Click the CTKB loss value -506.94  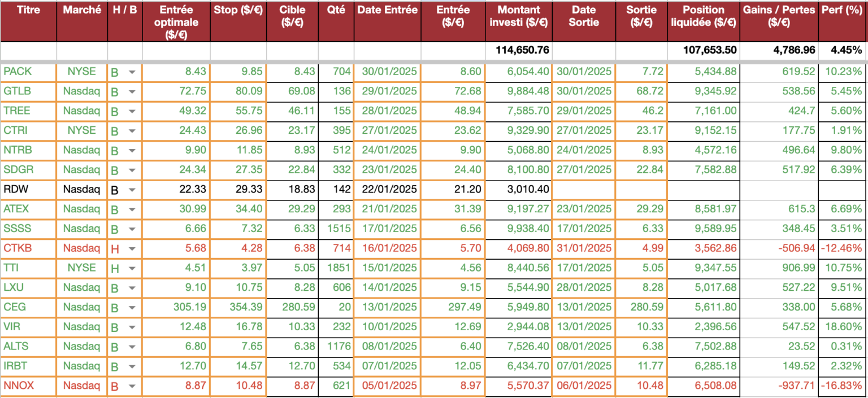point(779,248)
